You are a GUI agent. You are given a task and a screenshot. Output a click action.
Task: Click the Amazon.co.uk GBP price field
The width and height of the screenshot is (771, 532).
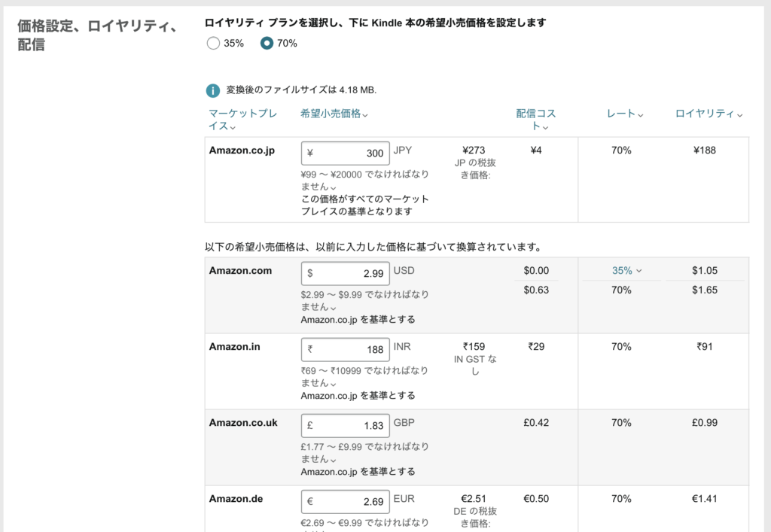[x=346, y=425]
